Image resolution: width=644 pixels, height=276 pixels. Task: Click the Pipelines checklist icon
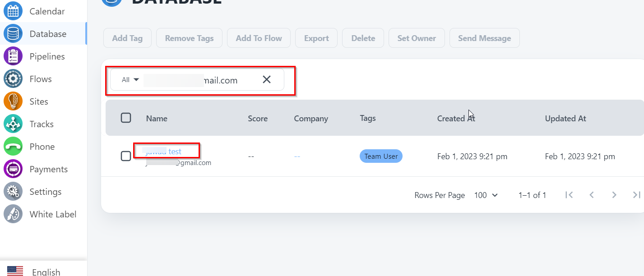(x=13, y=56)
